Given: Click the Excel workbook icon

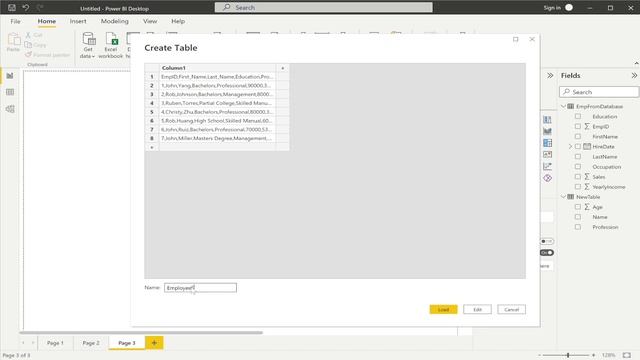Looking at the screenshot, I should coord(111,39).
